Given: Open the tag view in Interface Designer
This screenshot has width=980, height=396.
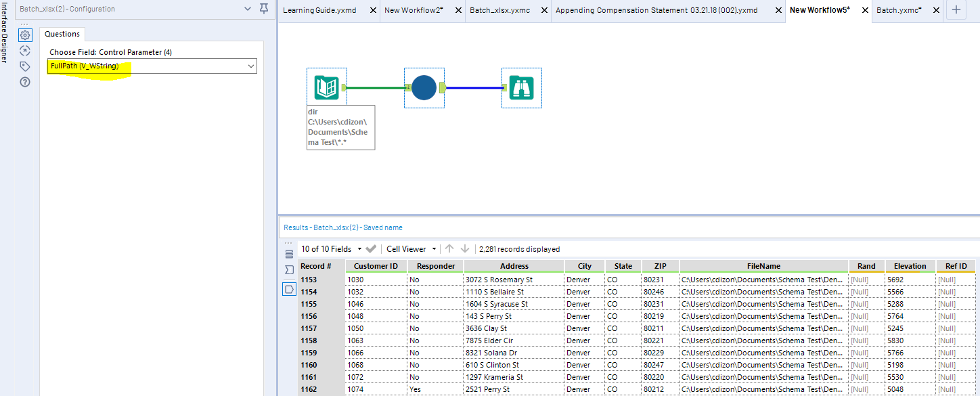Looking at the screenshot, I should click(x=25, y=66).
